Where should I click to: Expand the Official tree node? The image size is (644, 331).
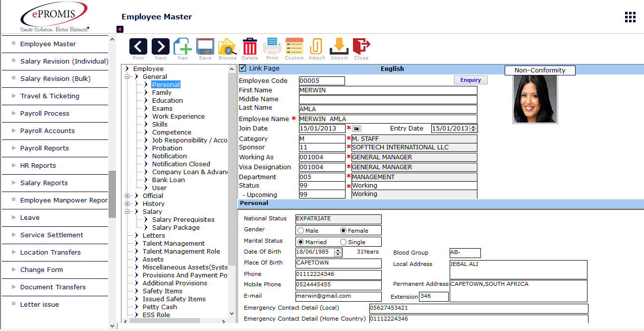[x=127, y=196]
